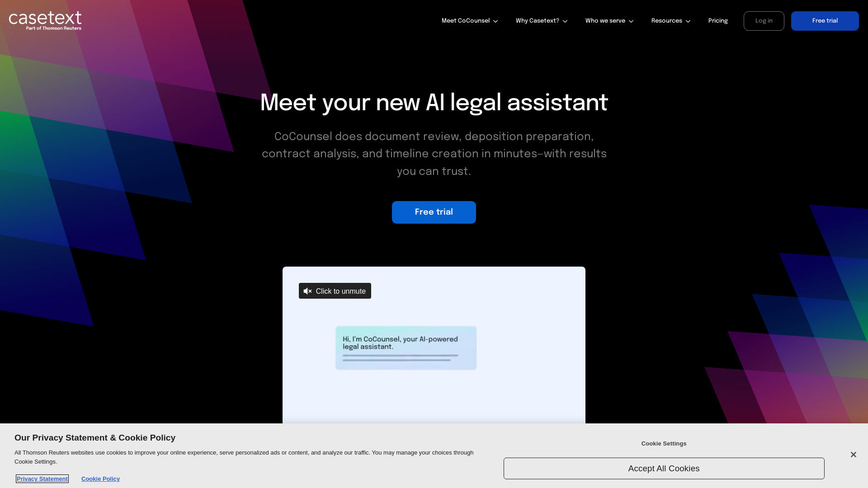This screenshot has height=488, width=868.
Task: Click the Casetext Thomson Reuters logo
Action: (45, 20)
